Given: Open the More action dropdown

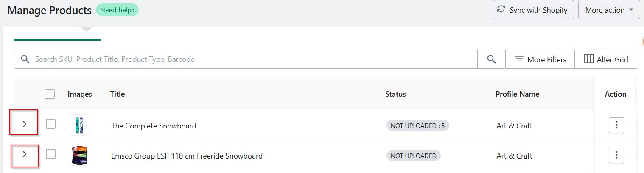Looking at the screenshot, I should click(609, 10).
